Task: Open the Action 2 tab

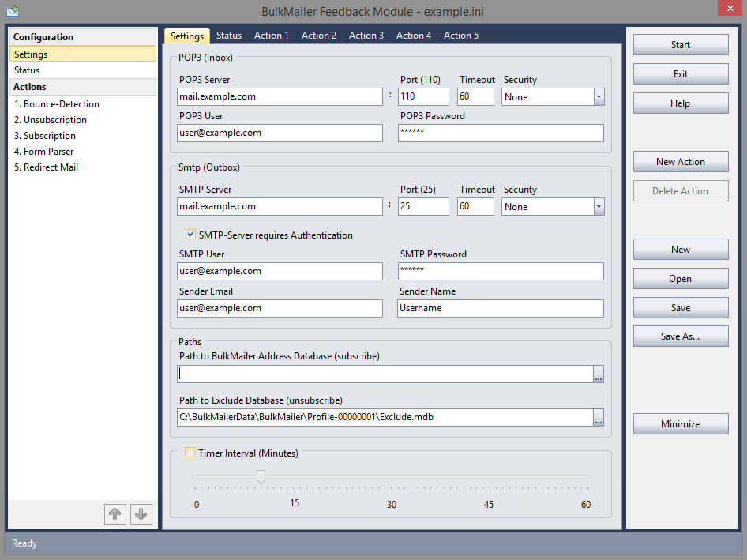Action: pyautogui.click(x=319, y=36)
